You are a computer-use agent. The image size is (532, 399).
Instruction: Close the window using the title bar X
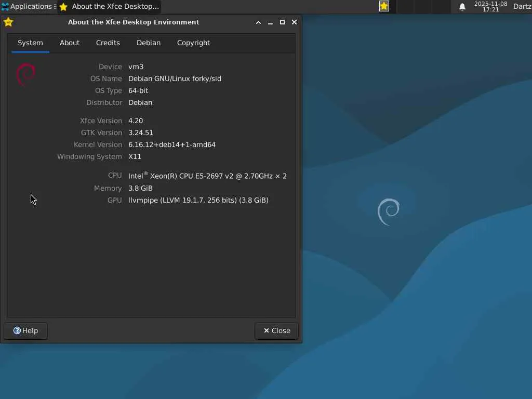[295, 22]
